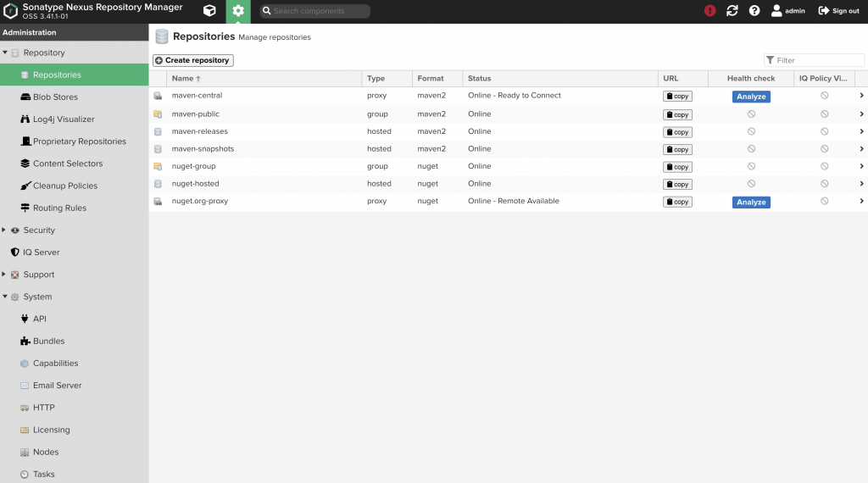This screenshot has height=483, width=868.
Task: Click maven-releases hosted repository icon
Action: 158,131
